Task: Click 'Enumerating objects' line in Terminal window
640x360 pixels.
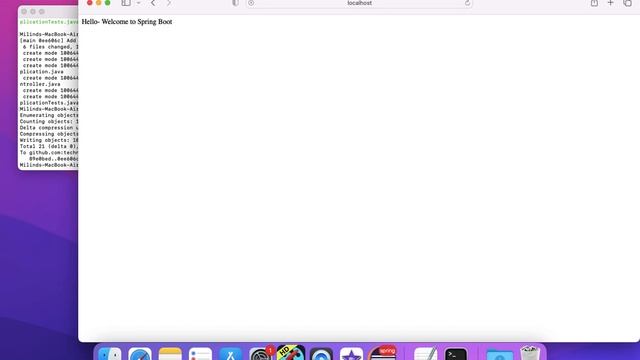Action: [49, 115]
